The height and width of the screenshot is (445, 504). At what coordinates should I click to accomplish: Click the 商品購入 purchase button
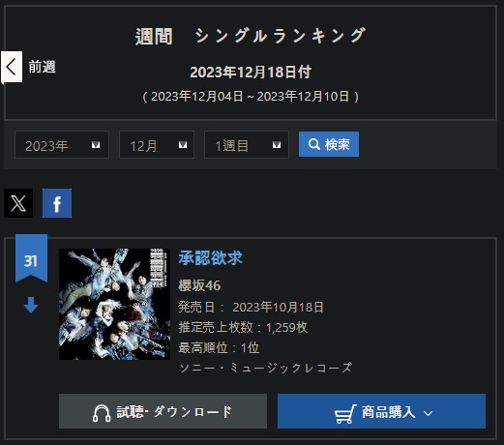(381, 411)
